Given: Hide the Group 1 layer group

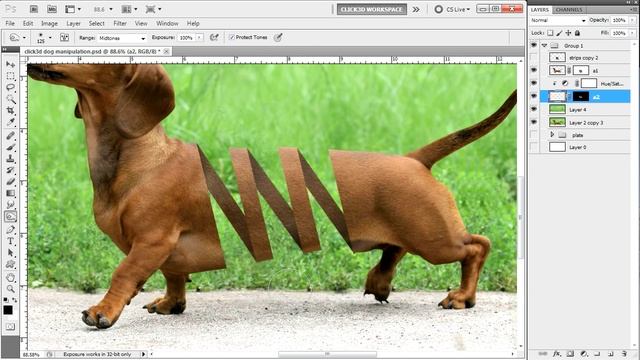Looking at the screenshot, I should [534, 45].
